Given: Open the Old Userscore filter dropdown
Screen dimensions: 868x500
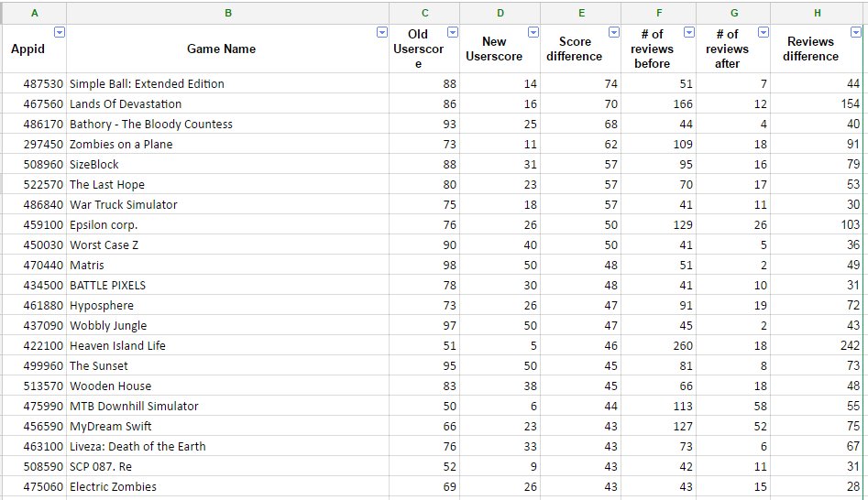Looking at the screenshot, I should tap(453, 33).
